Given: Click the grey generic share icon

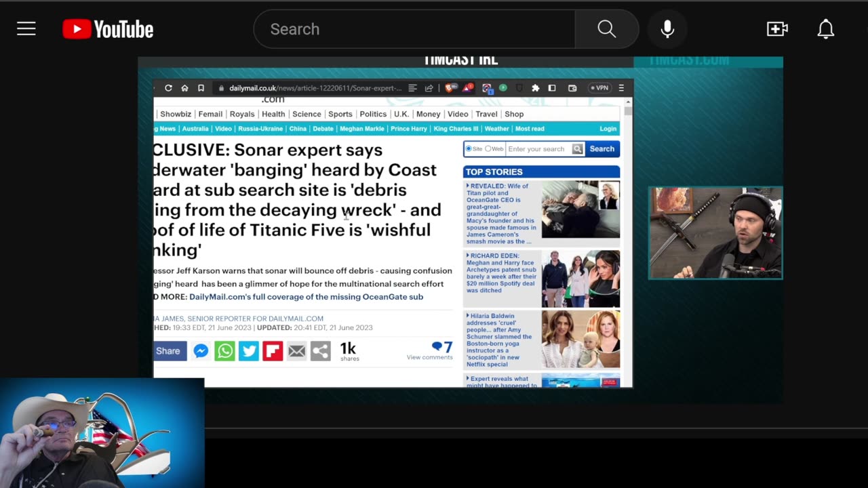Looking at the screenshot, I should (321, 351).
